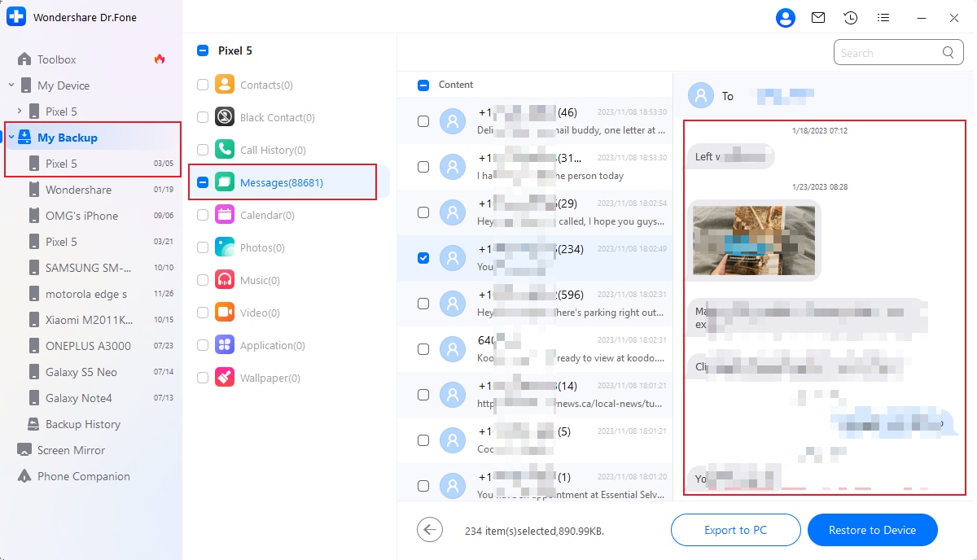
Task: Click the green Messages category icon
Action: pyautogui.click(x=225, y=182)
